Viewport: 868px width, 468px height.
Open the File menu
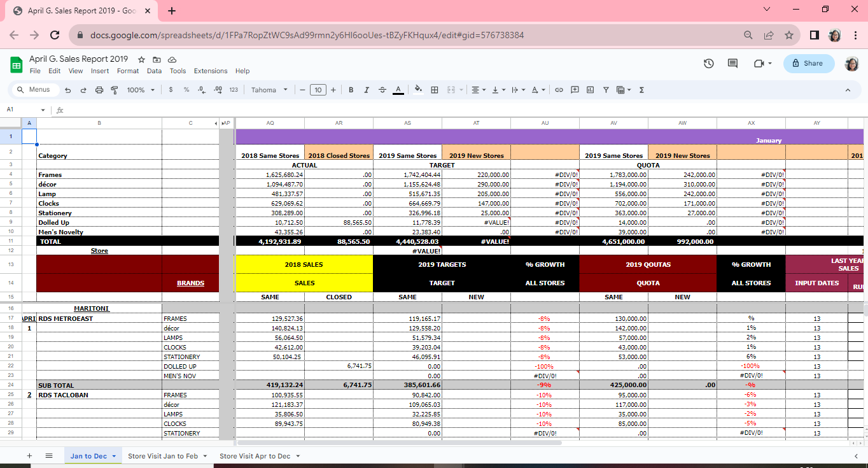click(x=35, y=71)
